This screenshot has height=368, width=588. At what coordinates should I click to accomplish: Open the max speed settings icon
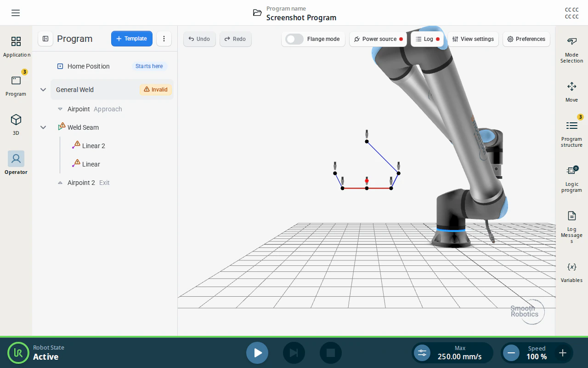(422, 353)
